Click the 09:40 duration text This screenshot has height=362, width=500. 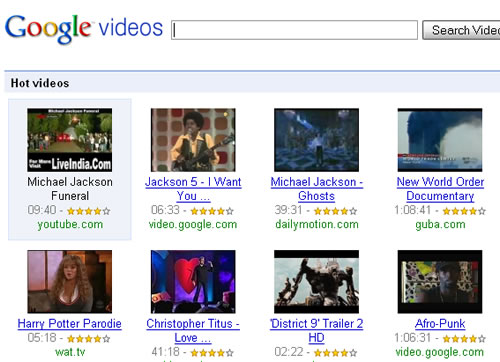coord(42,210)
